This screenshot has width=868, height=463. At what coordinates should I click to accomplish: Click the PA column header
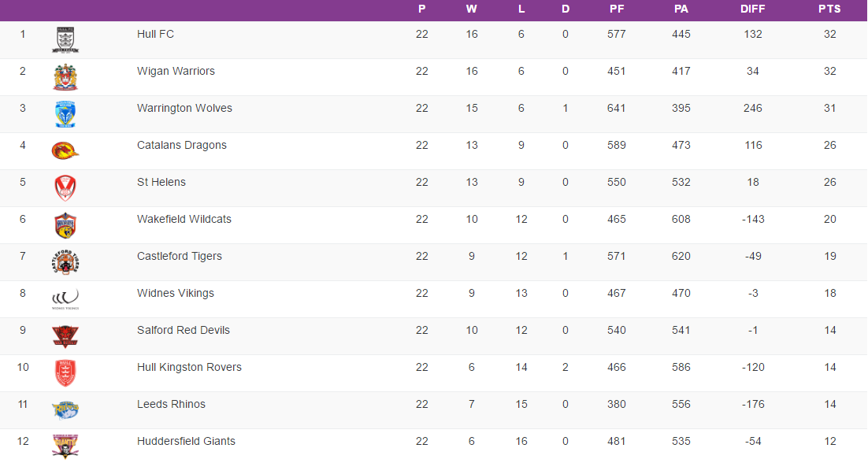pyautogui.click(x=681, y=9)
